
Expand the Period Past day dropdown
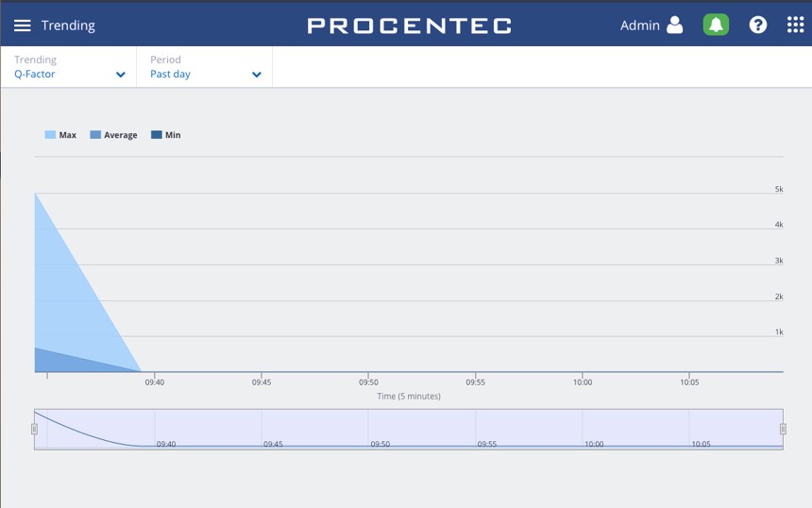(205, 67)
